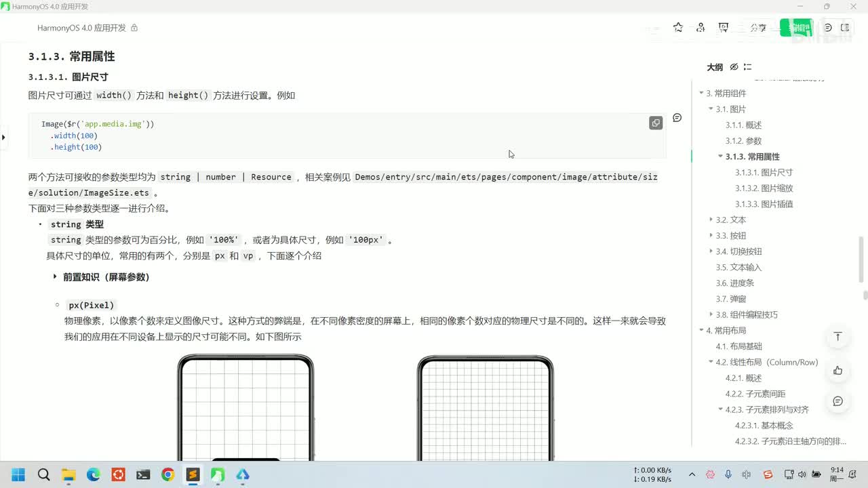Click the thumbs-up like floating button
868x488 pixels.
(838, 370)
